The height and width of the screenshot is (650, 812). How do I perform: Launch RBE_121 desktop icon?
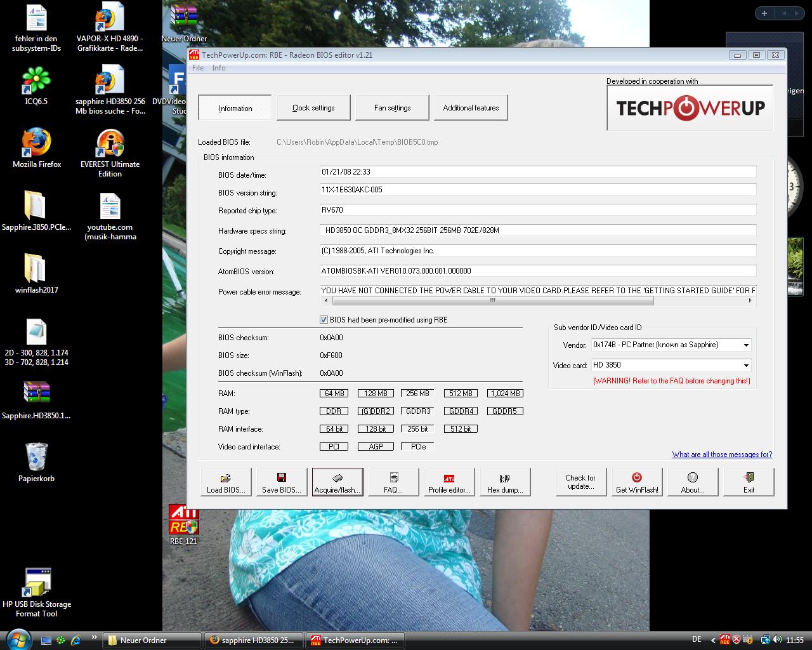click(183, 525)
